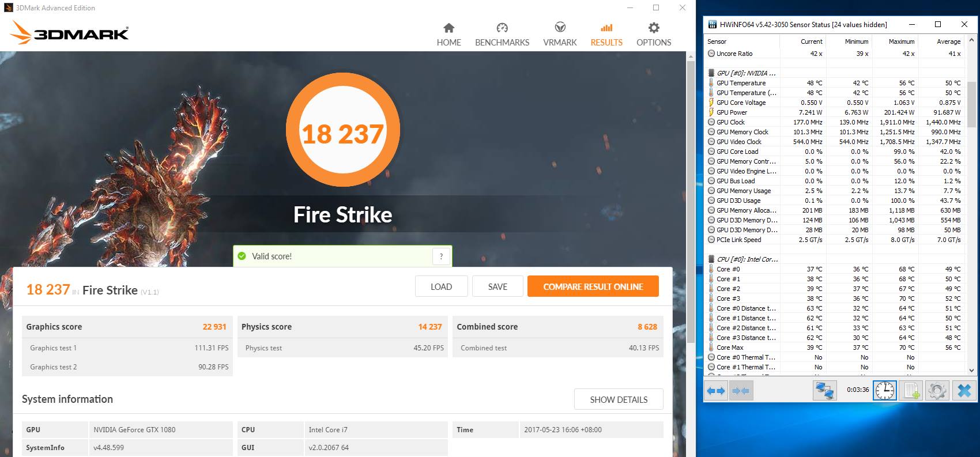The image size is (980, 457).
Task: Click the HWiNFO scrollbar down arrow
Action: tap(971, 370)
